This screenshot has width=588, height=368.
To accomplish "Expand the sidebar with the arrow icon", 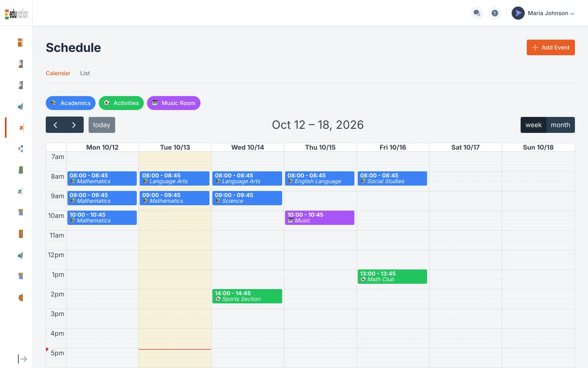I will pyautogui.click(x=22, y=359).
